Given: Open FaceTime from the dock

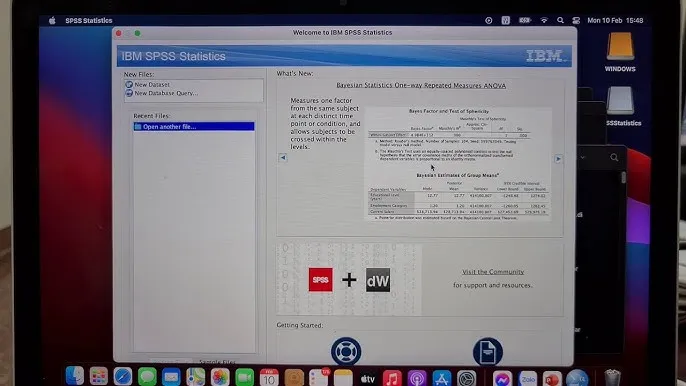Looking at the screenshot, I should [245, 377].
